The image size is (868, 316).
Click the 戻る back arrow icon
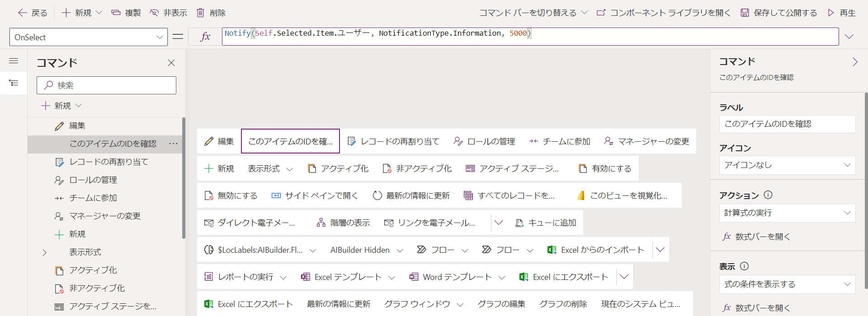[22, 13]
